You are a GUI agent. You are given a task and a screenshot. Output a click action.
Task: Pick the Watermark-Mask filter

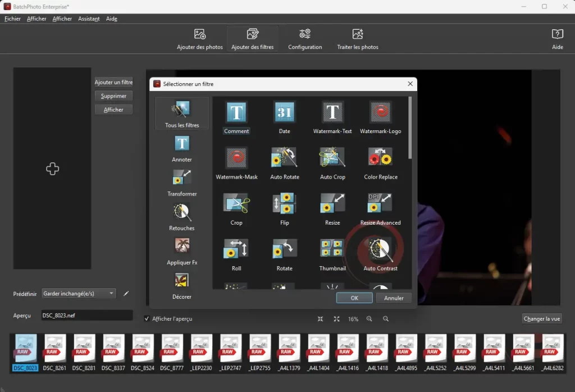click(236, 158)
